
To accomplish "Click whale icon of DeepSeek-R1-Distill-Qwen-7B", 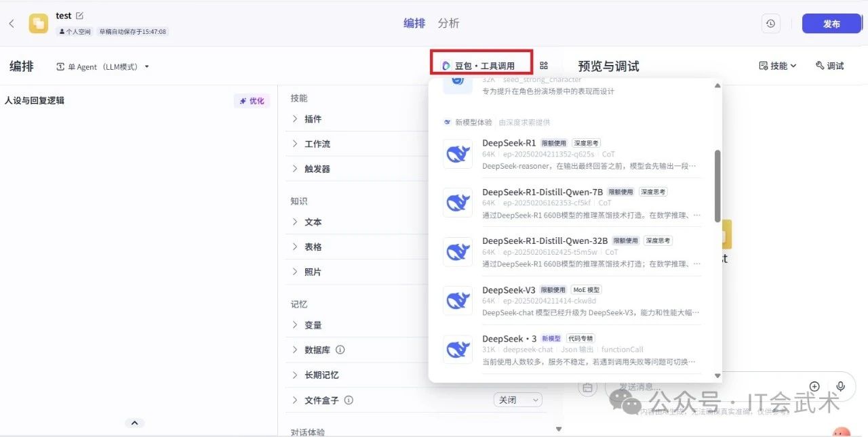I will pyautogui.click(x=458, y=203).
